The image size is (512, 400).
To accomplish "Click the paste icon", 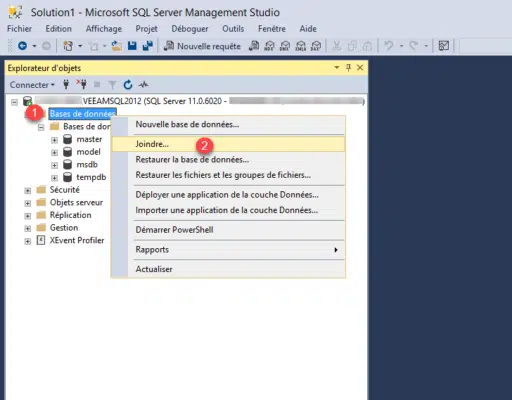I will pos(367,46).
